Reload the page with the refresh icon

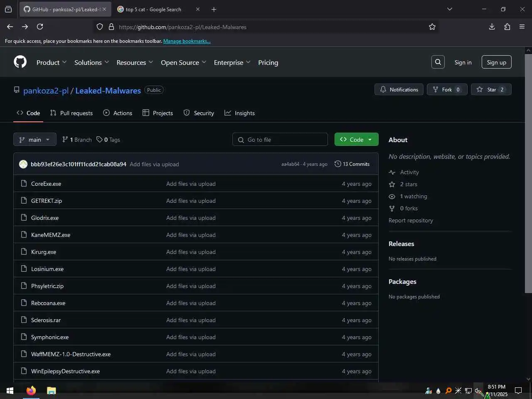(40, 27)
